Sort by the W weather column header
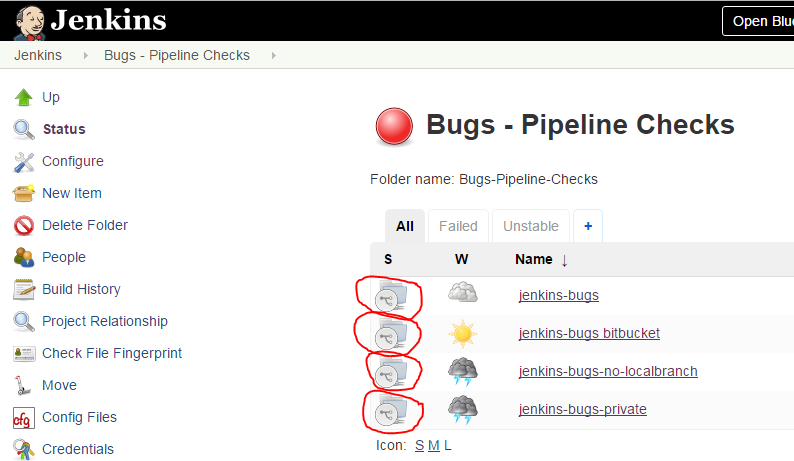This screenshot has height=461, width=794. 461,259
